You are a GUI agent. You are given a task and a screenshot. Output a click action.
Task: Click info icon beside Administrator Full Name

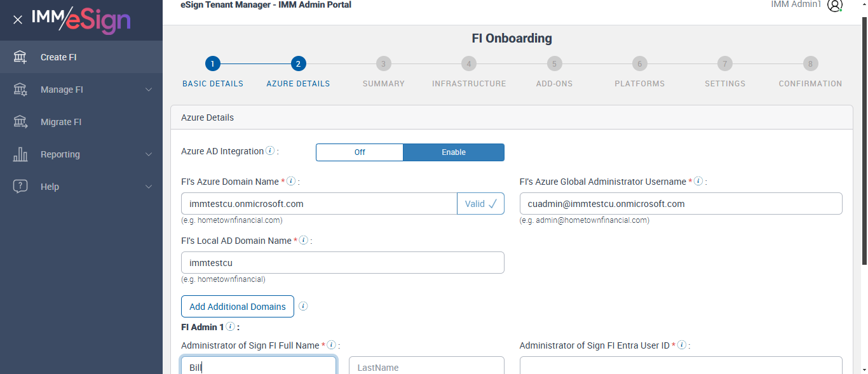pyautogui.click(x=332, y=345)
